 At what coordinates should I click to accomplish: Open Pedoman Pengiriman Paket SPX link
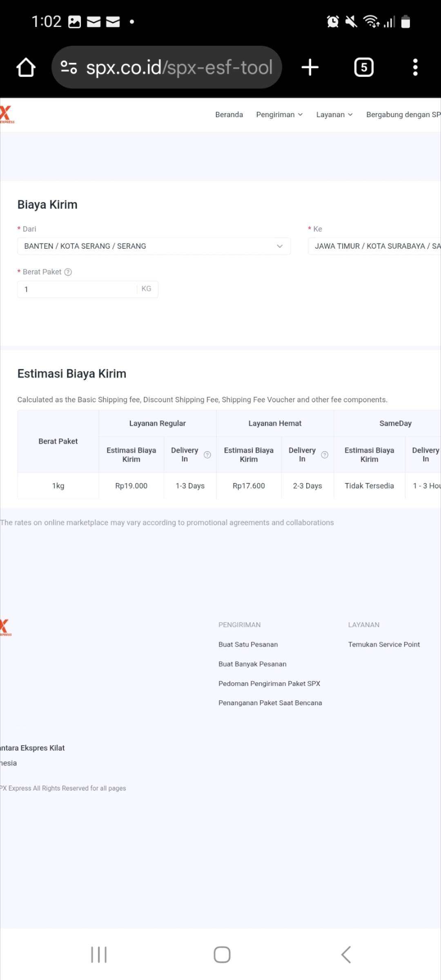coord(269,684)
